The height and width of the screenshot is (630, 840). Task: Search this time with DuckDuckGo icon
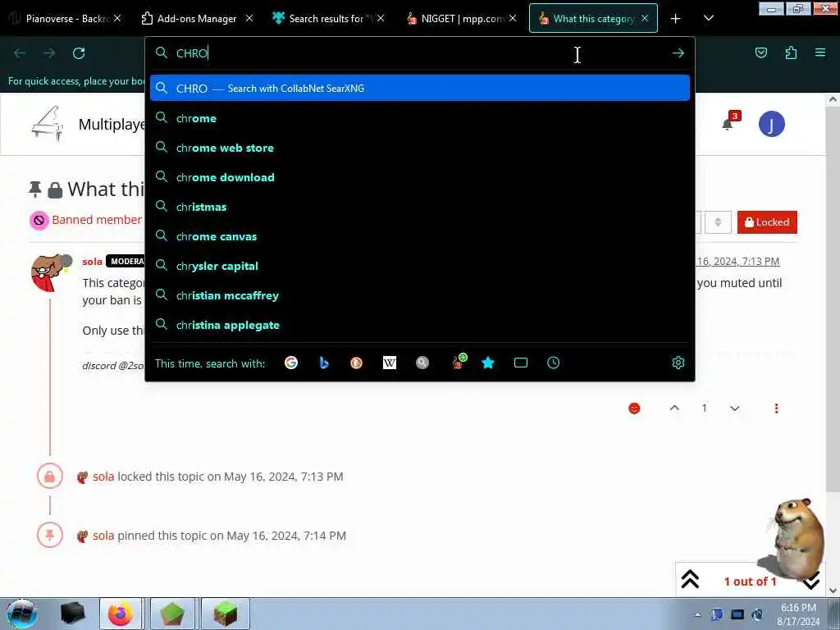tap(356, 363)
